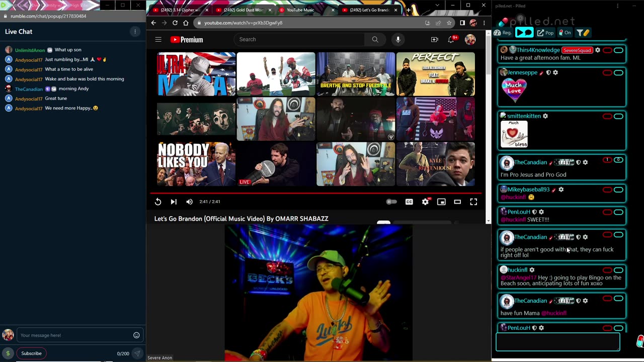Click the SevereSquad badge

[x=577, y=50]
